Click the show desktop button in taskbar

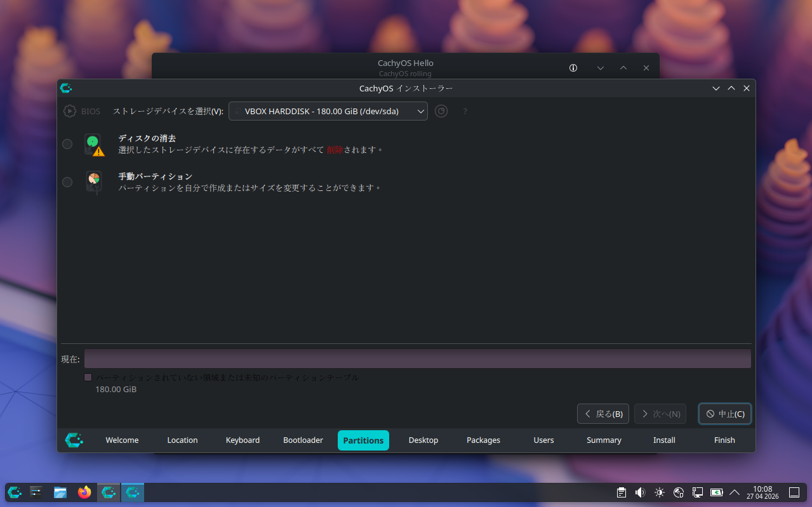pyautogui.click(x=794, y=492)
